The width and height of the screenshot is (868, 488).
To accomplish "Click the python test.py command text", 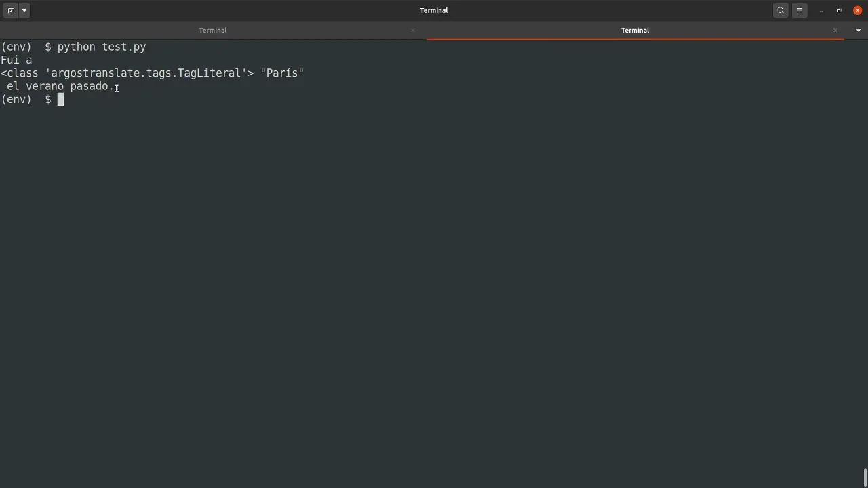I will [x=101, y=47].
